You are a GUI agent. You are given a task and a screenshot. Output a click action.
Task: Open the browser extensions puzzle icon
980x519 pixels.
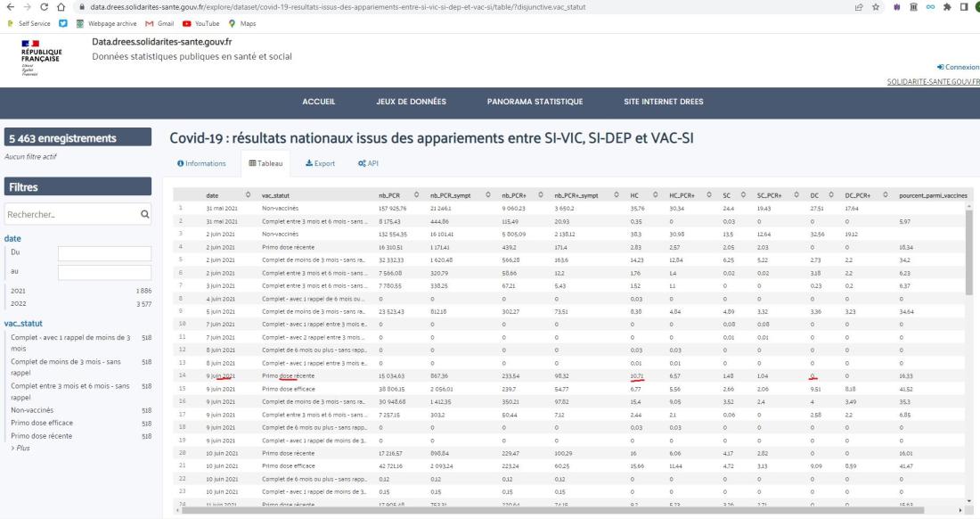pyautogui.click(x=947, y=7)
